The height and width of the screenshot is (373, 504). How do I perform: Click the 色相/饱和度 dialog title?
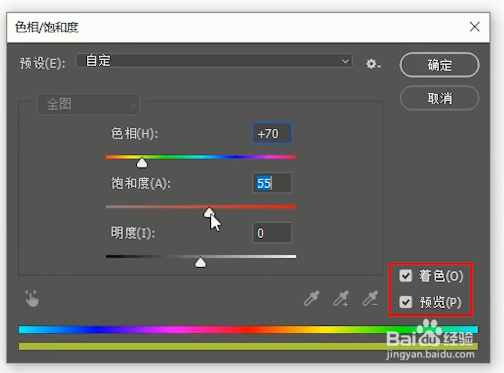[47, 27]
